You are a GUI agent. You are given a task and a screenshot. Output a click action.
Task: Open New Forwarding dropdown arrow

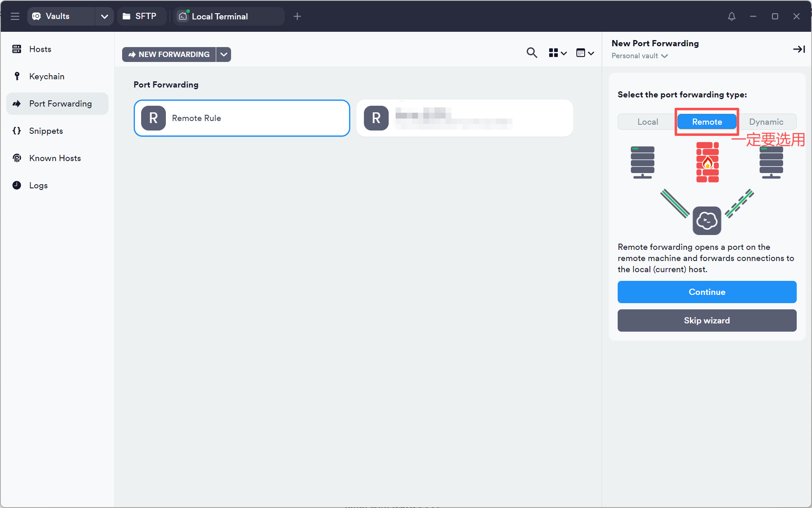tap(224, 55)
